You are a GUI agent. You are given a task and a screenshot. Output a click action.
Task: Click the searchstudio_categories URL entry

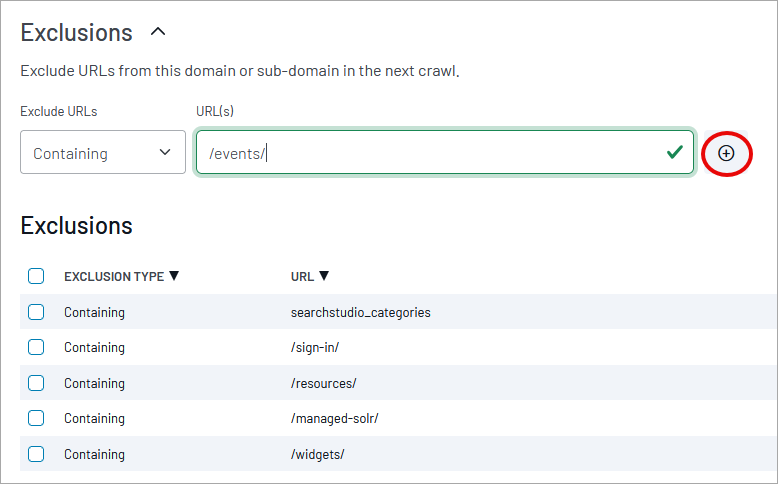(x=360, y=312)
